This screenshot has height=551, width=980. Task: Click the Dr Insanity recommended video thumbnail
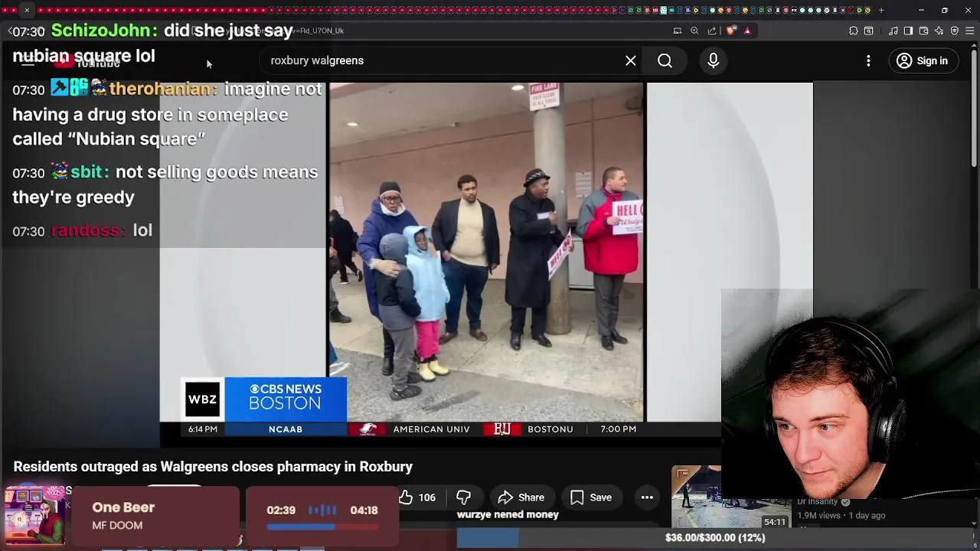tap(730, 497)
